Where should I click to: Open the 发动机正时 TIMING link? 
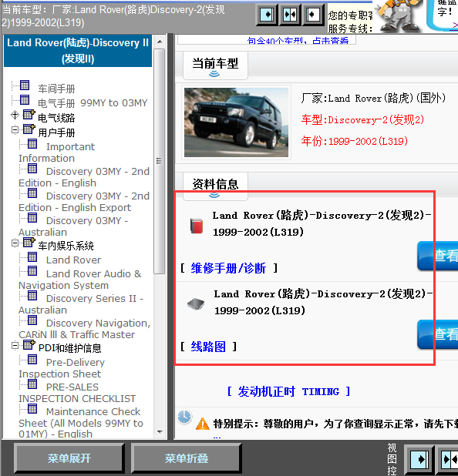click(x=288, y=391)
